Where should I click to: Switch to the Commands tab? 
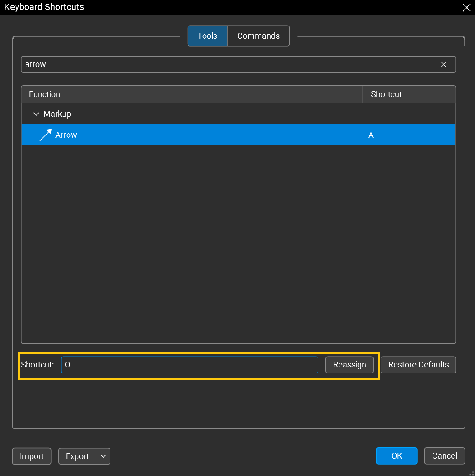point(258,36)
